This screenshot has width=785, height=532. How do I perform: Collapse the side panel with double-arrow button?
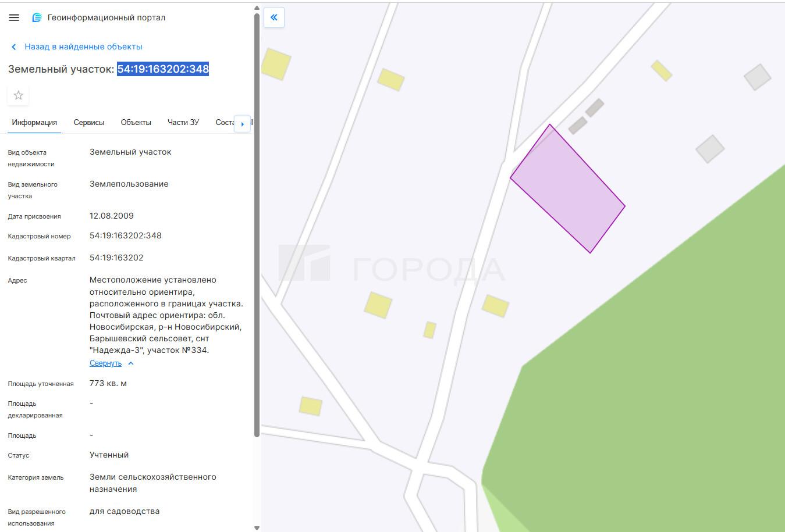coord(273,17)
